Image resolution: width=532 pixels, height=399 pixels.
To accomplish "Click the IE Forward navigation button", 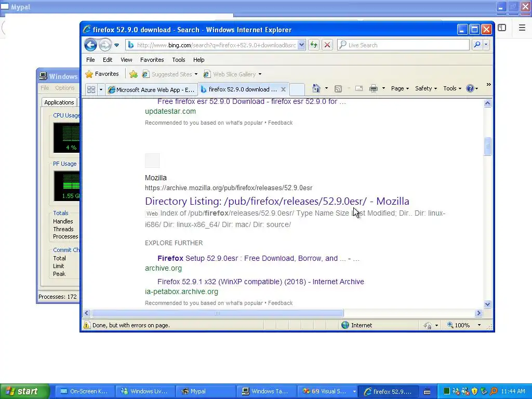I will [105, 45].
